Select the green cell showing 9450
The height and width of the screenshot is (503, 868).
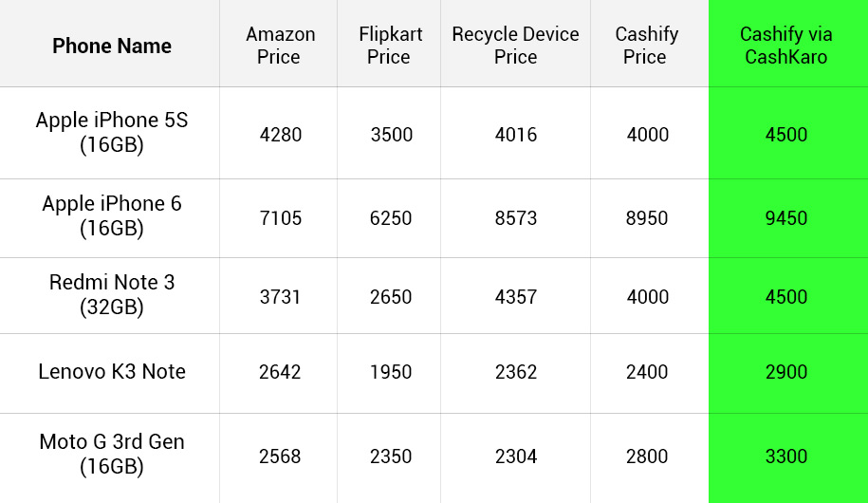(786, 218)
